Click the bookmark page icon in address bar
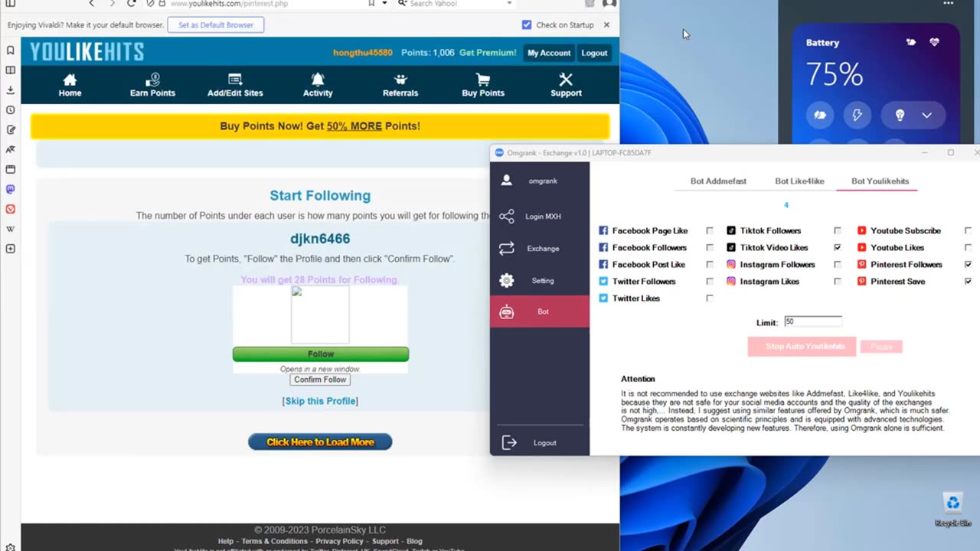Viewport: 980px width, 551px height. click(x=372, y=3)
